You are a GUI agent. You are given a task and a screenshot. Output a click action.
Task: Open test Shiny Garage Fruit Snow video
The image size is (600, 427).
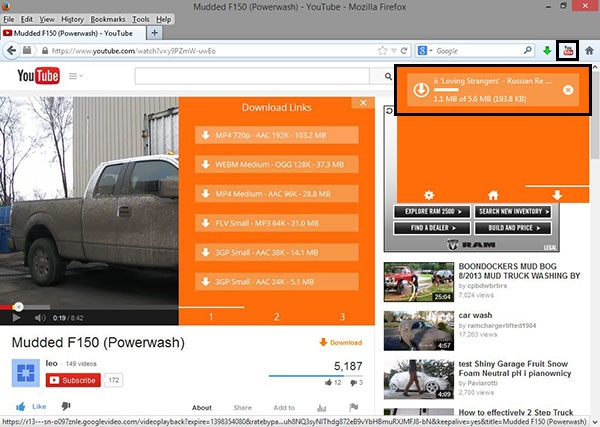tap(419, 379)
